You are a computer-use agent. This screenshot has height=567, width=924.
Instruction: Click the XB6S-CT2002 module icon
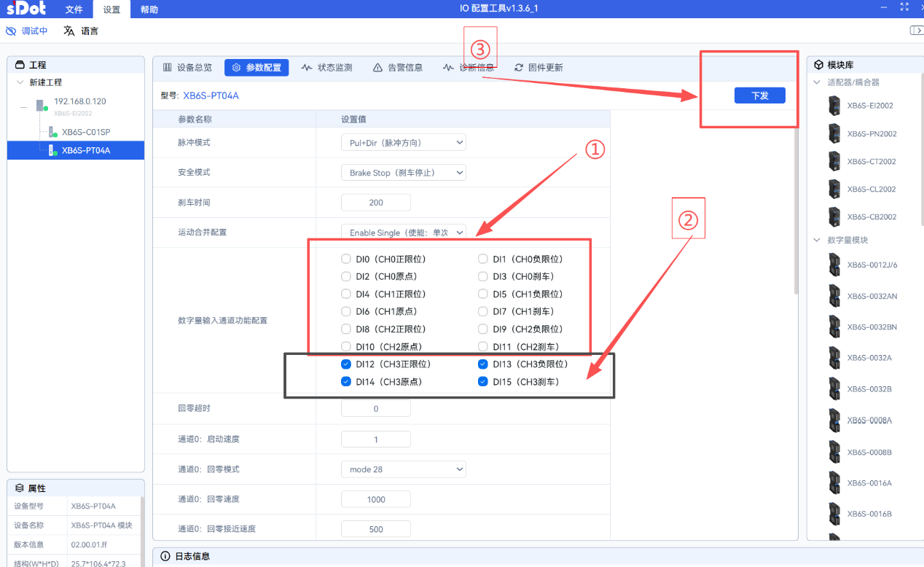[834, 161]
